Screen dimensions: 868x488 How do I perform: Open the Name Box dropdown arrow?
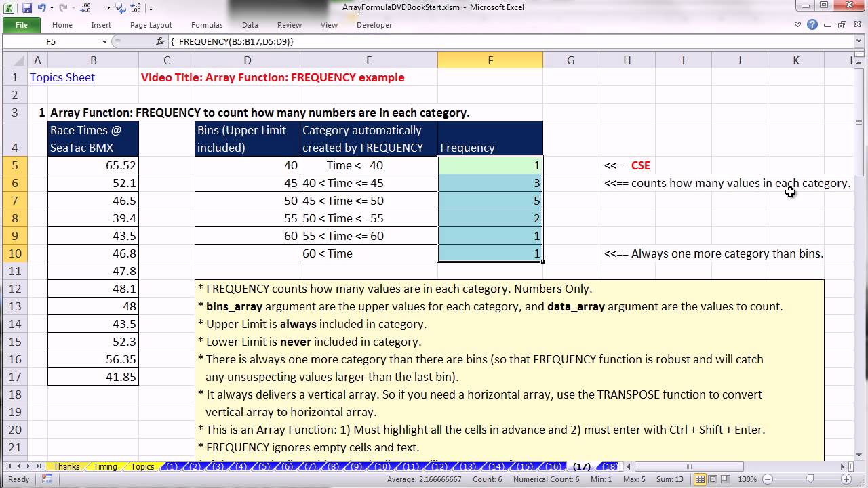point(104,41)
